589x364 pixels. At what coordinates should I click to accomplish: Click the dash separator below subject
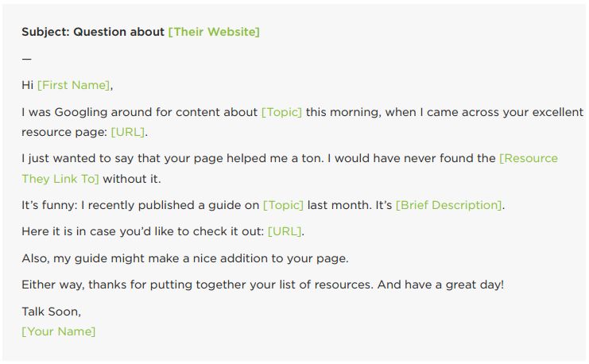pos(27,59)
